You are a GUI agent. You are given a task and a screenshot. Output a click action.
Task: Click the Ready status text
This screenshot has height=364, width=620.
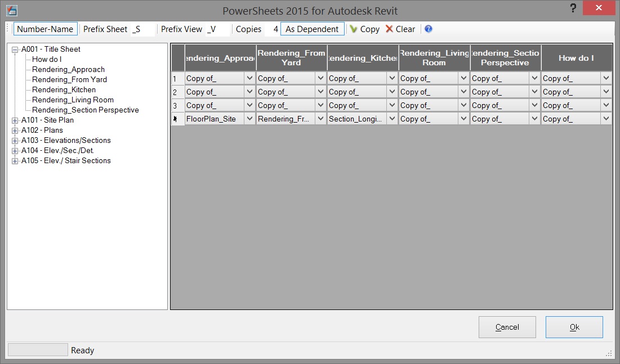point(83,350)
